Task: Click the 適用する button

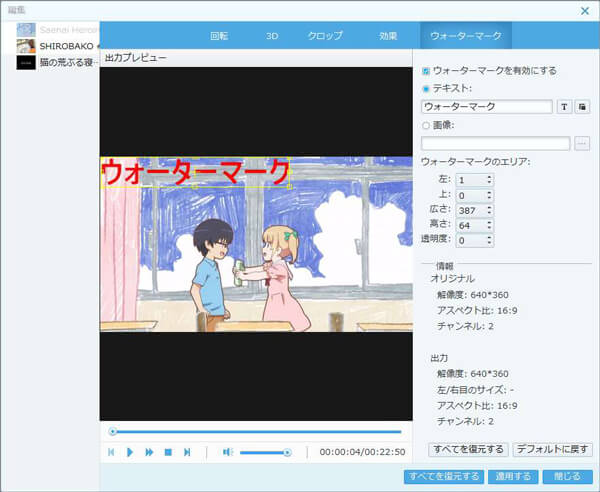Action: tap(513, 477)
